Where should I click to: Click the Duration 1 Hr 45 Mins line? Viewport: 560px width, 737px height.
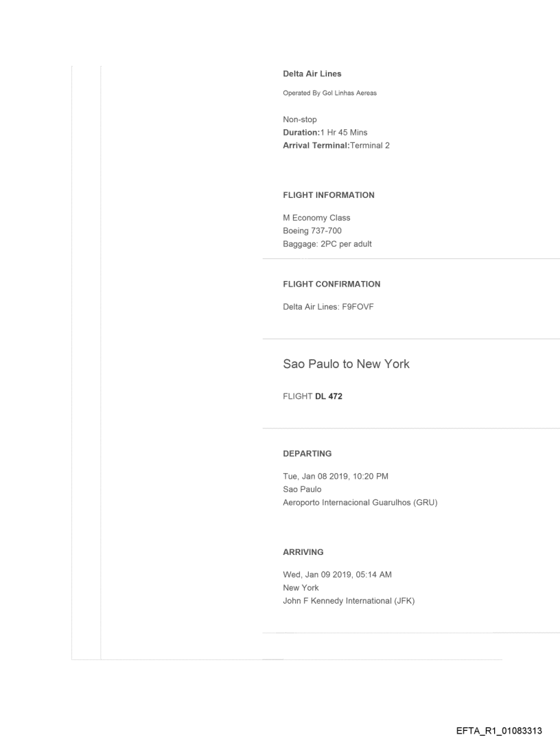[325, 133]
